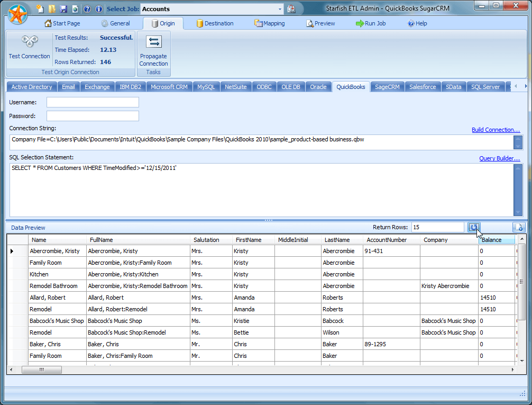Click the icon right of the Select Job box
532x405 pixels.
point(291,9)
